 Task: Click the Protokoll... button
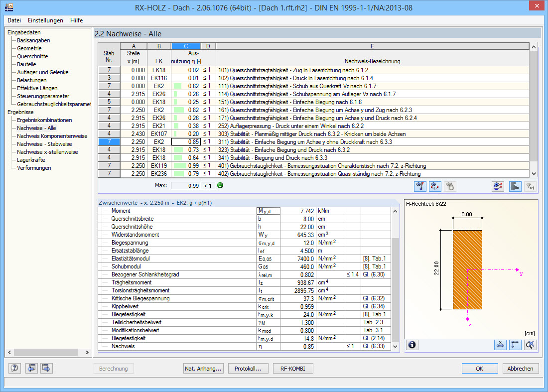tap(248, 369)
